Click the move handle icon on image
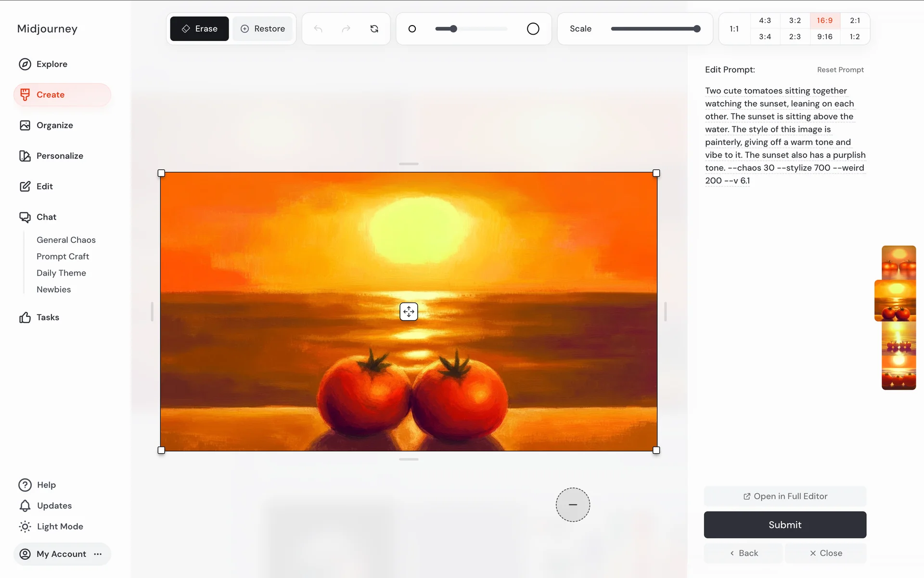 tap(409, 312)
